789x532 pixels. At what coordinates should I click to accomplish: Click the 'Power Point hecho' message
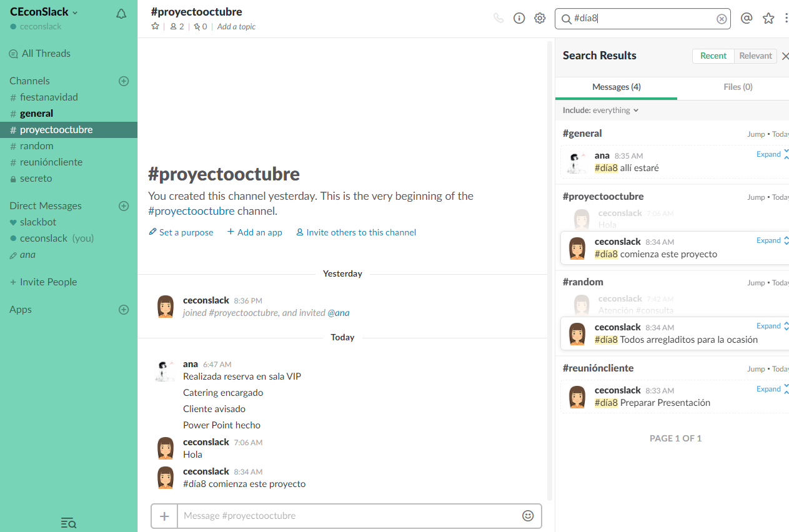click(222, 425)
